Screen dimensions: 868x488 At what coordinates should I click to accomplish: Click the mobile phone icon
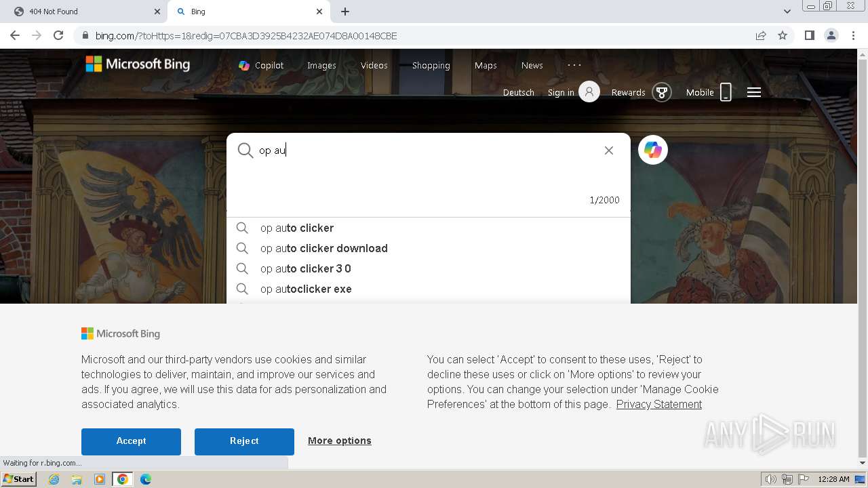coord(726,92)
